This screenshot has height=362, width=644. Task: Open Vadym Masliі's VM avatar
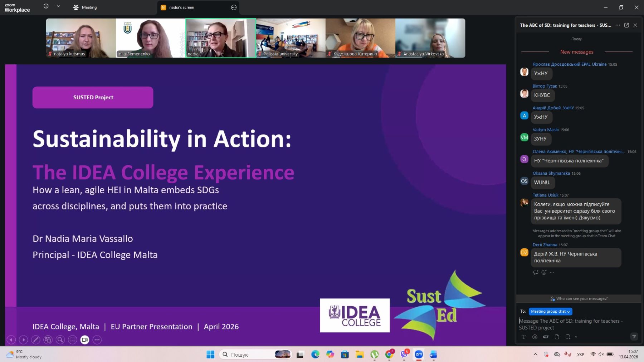[524, 137]
